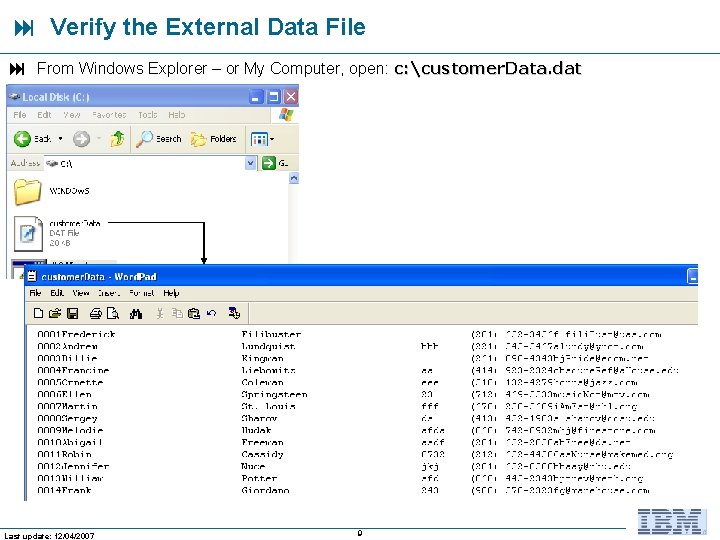Click the Print icon in WordPad toolbar
The height and width of the screenshot is (540, 720).
click(96, 313)
